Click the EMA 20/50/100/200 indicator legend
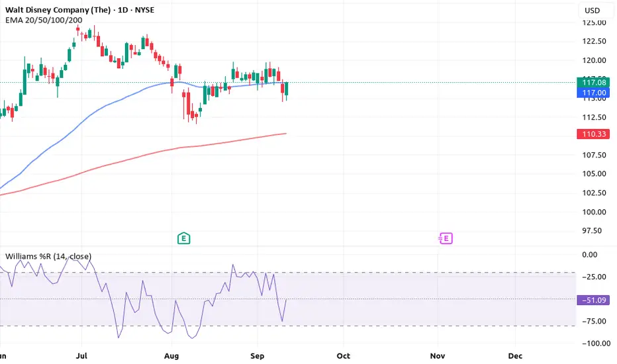The width and height of the screenshot is (617, 364). pos(44,20)
